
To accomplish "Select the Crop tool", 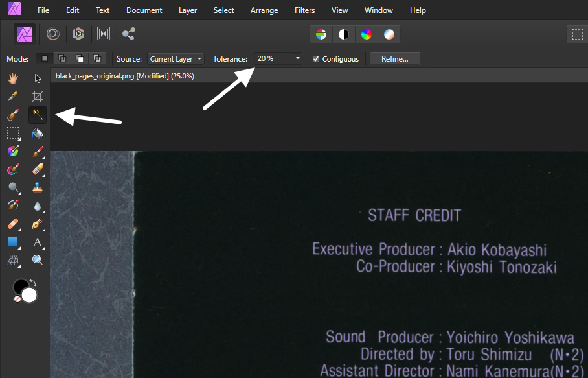I will (38, 97).
